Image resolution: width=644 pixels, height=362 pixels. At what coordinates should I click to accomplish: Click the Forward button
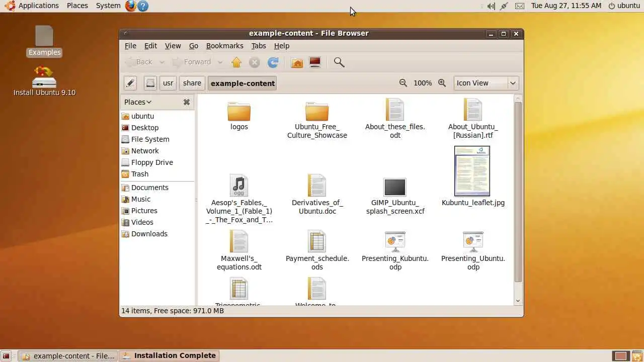(193, 62)
